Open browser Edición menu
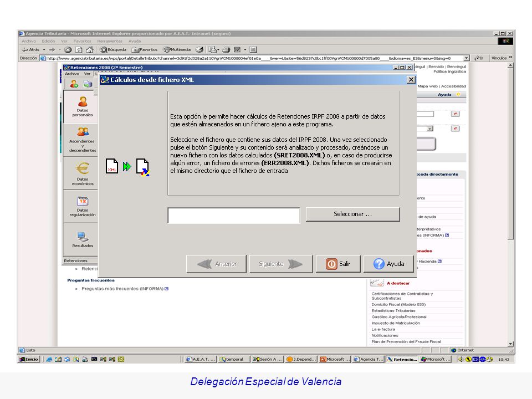The width and height of the screenshot is (532, 399). (x=49, y=41)
